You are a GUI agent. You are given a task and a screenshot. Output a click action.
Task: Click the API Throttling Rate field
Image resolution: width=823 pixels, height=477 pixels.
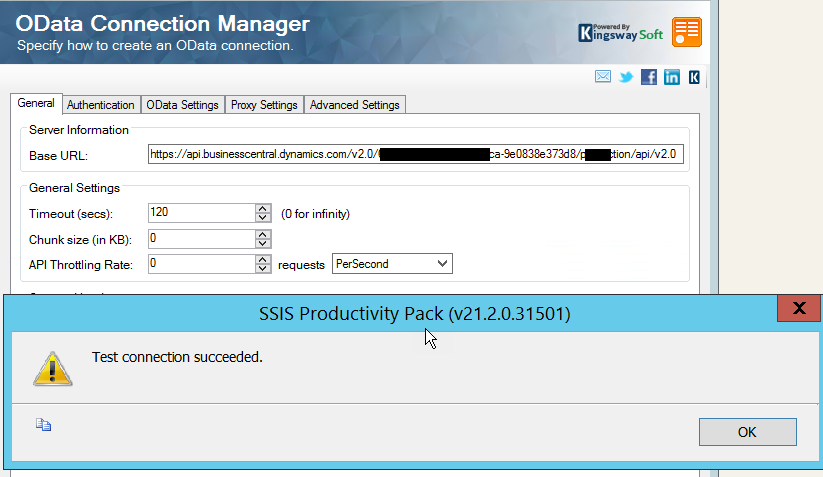pyautogui.click(x=202, y=263)
